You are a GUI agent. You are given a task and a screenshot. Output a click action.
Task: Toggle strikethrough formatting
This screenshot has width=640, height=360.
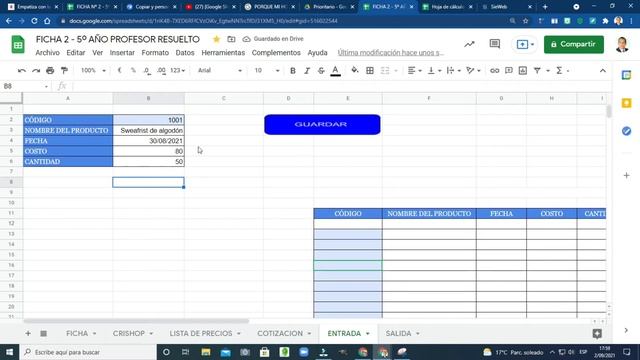point(321,71)
